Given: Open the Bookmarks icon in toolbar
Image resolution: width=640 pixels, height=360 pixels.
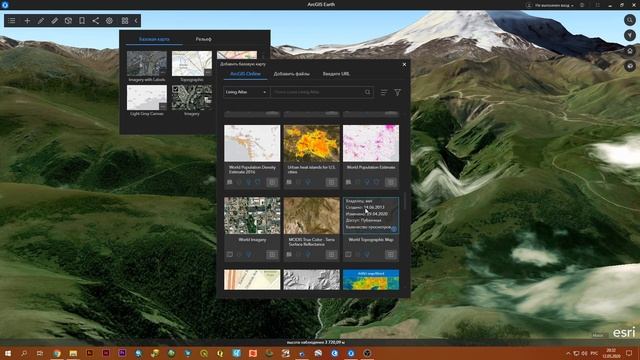Looking at the screenshot, I should 82,20.
